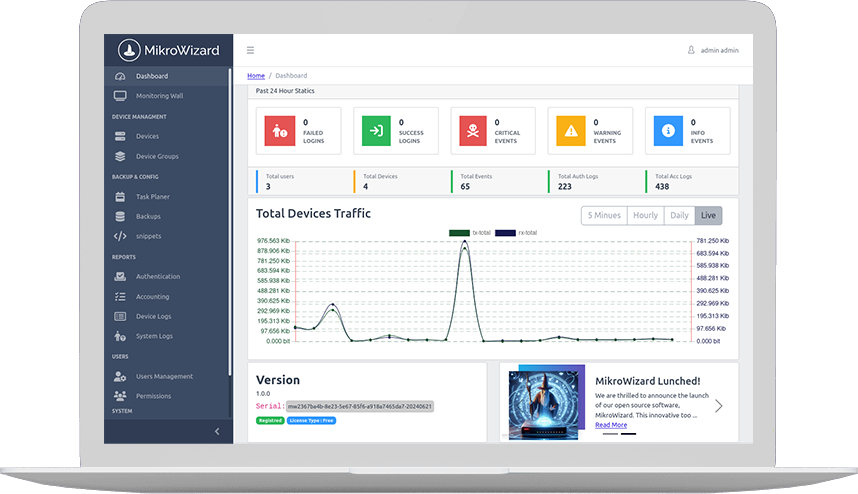
Task: Open the Backups sidebar item
Action: tap(148, 216)
